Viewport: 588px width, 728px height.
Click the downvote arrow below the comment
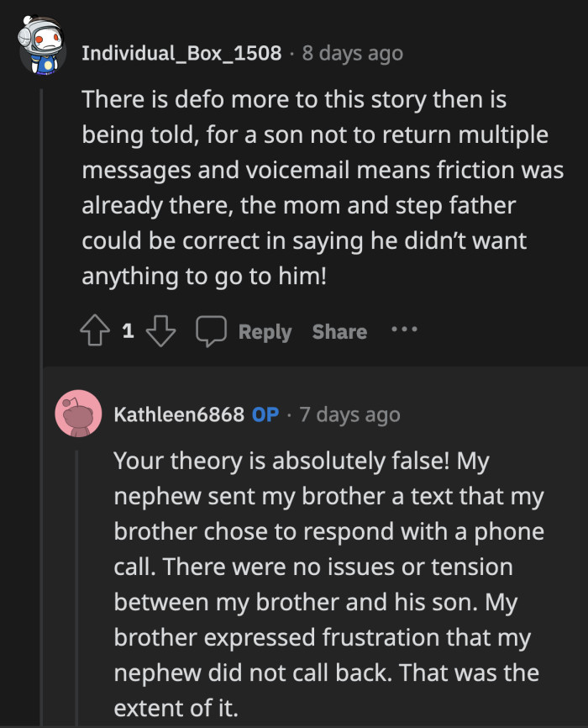[x=160, y=330]
